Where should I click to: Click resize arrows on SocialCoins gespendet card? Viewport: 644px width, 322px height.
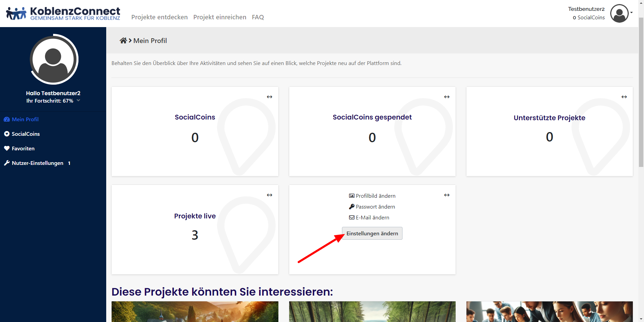[x=447, y=97]
